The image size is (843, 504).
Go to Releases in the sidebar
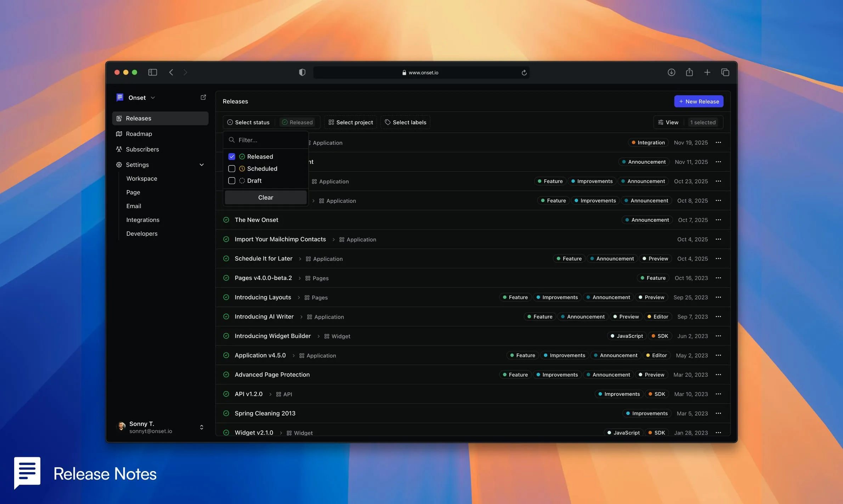coord(160,118)
